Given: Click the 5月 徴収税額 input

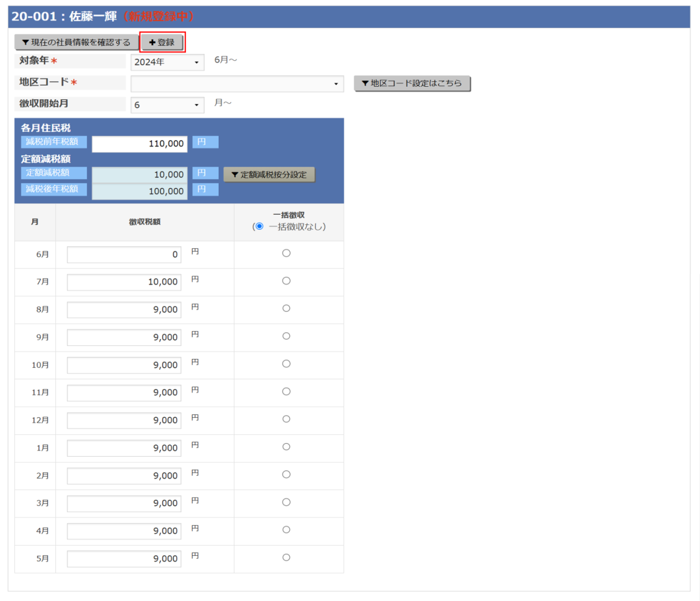Looking at the screenshot, I should 124,559.
